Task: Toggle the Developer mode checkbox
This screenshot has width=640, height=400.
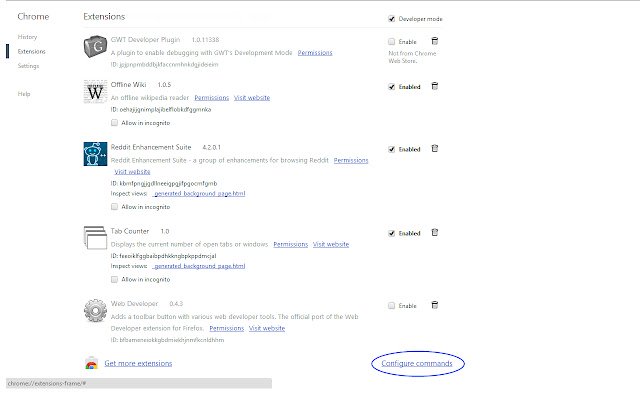Action: point(391,19)
